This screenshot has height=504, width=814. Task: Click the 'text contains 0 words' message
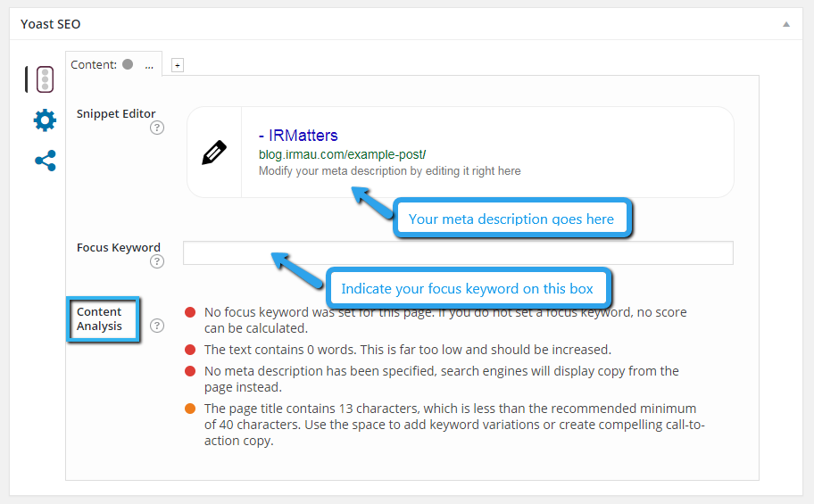click(408, 350)
